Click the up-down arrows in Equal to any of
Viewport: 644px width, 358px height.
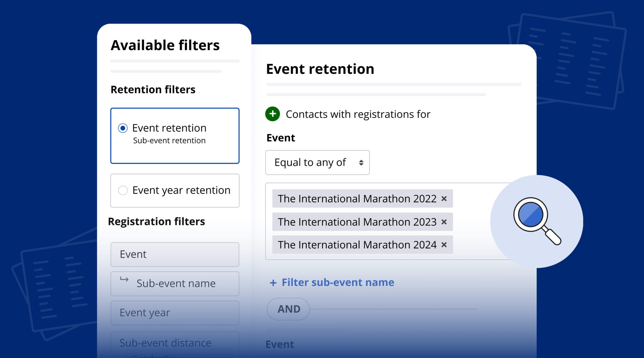pyautogui.click(x=361, y=163)
